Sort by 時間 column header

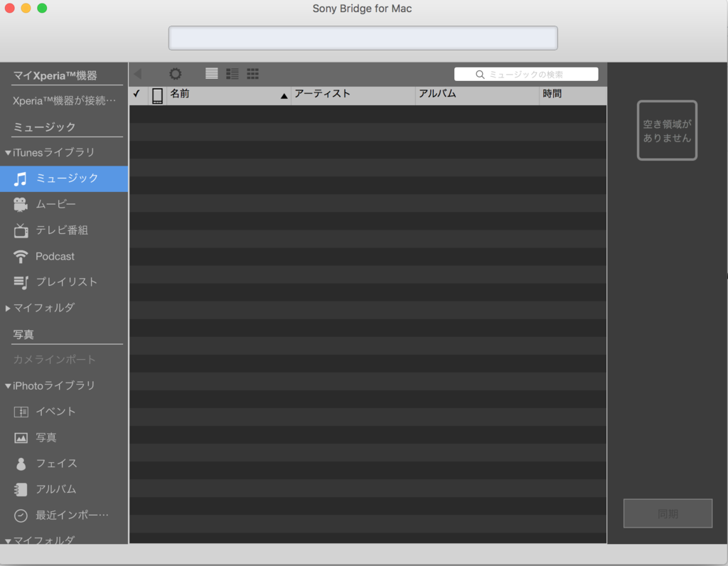coord(572,95)
